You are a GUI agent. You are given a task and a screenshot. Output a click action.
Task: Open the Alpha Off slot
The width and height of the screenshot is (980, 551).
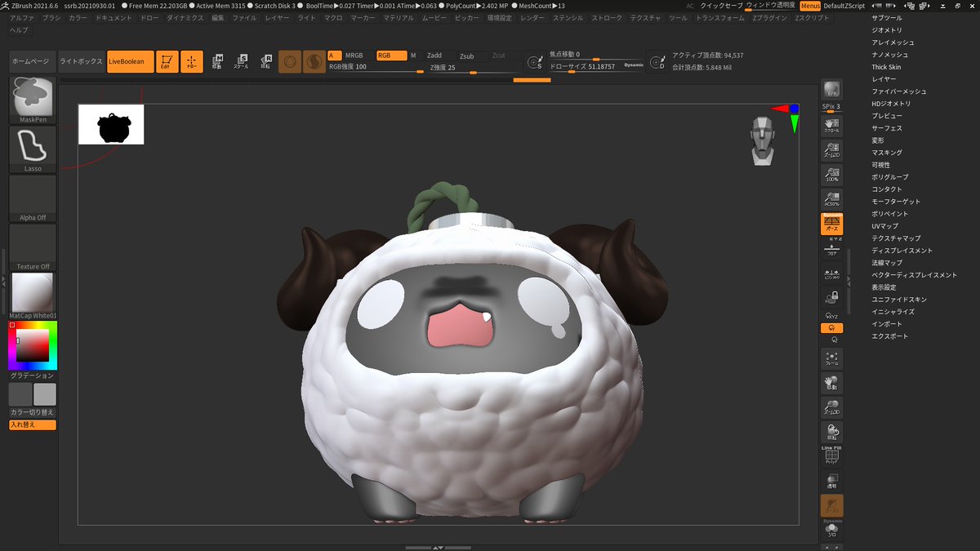pos(33,198)
